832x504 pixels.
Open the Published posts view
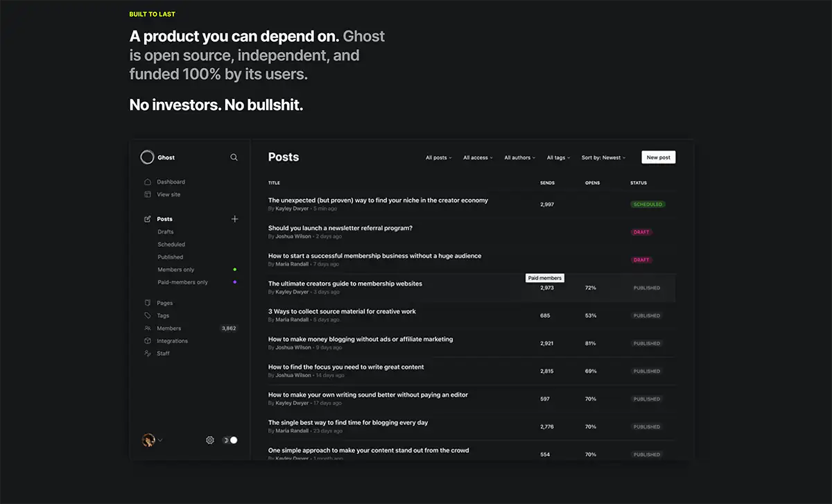171,257
